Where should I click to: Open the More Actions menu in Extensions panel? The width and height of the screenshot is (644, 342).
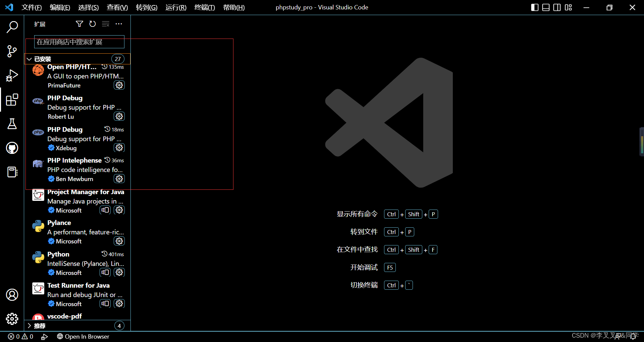(119, 24)
